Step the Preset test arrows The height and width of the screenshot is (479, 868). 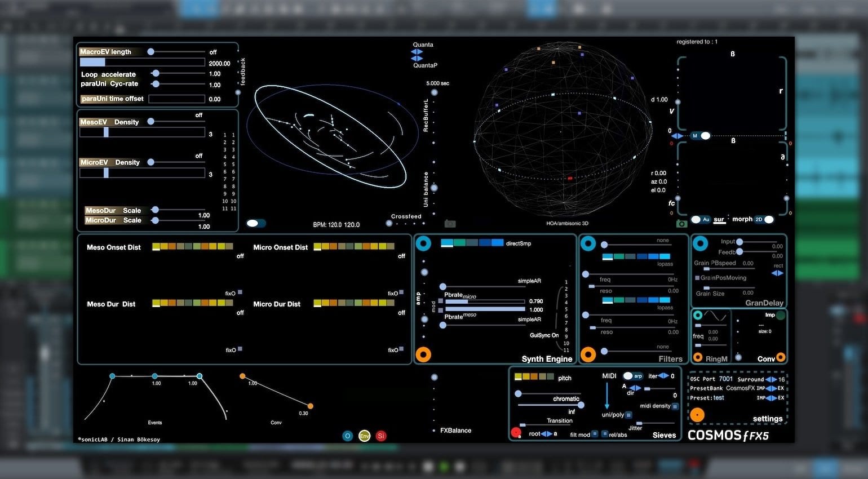click(x=771, y=398)
